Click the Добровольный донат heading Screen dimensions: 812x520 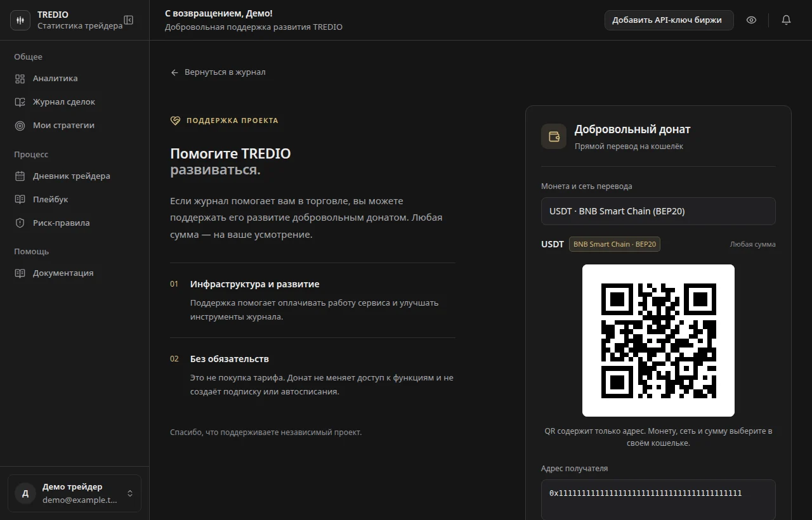coord(632,129)
